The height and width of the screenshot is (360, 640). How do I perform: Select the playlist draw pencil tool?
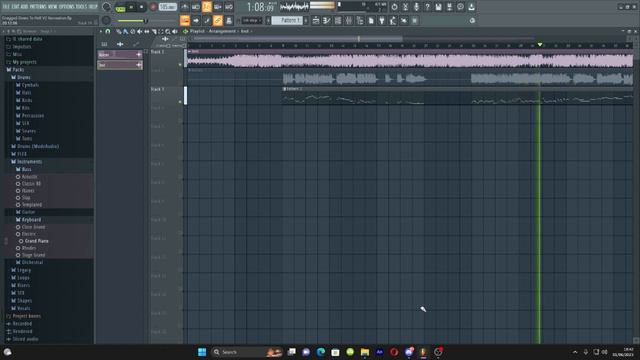click(118, 31)
